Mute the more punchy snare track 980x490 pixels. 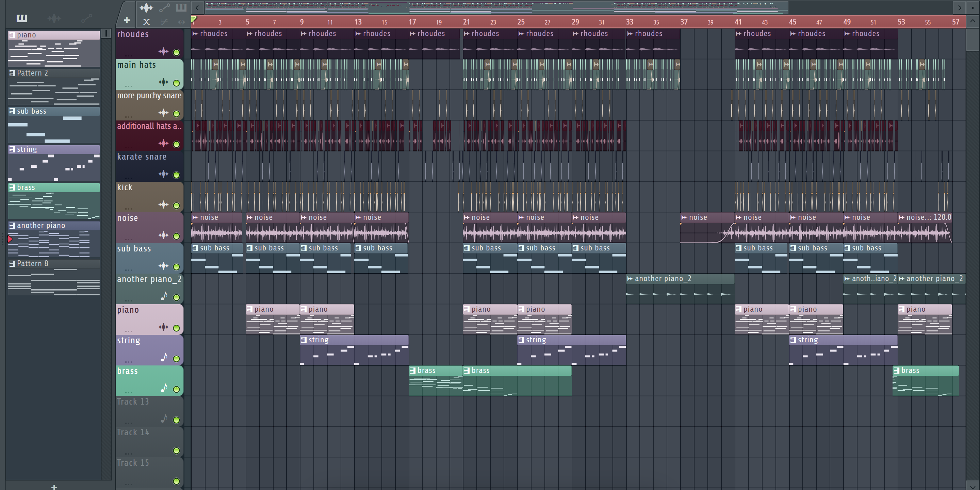[x=177, y=114]
